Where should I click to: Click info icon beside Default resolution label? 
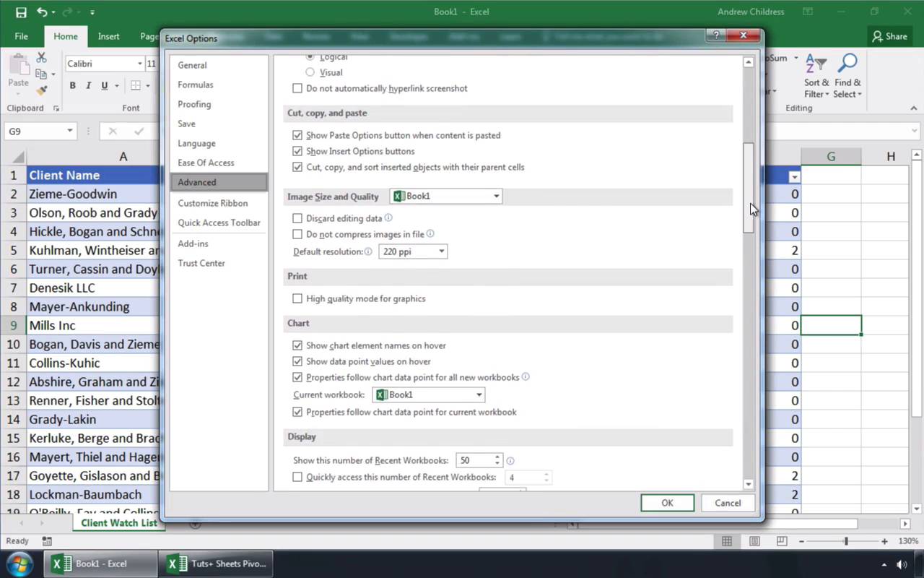pos(368,251)
